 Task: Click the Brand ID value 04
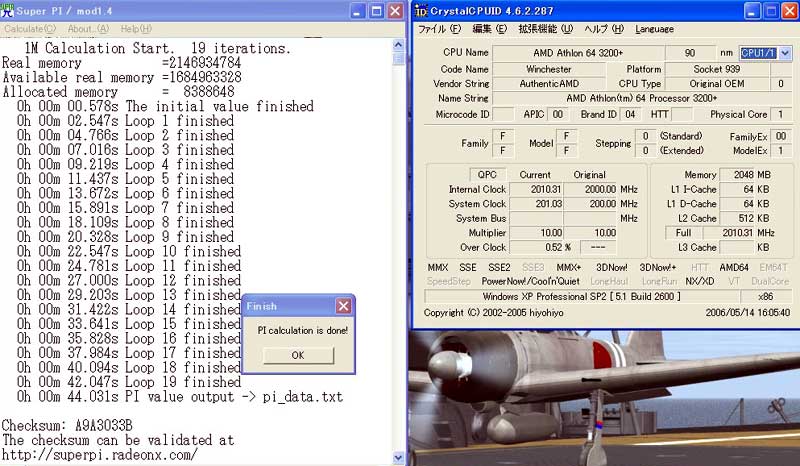tap(630, 114)
